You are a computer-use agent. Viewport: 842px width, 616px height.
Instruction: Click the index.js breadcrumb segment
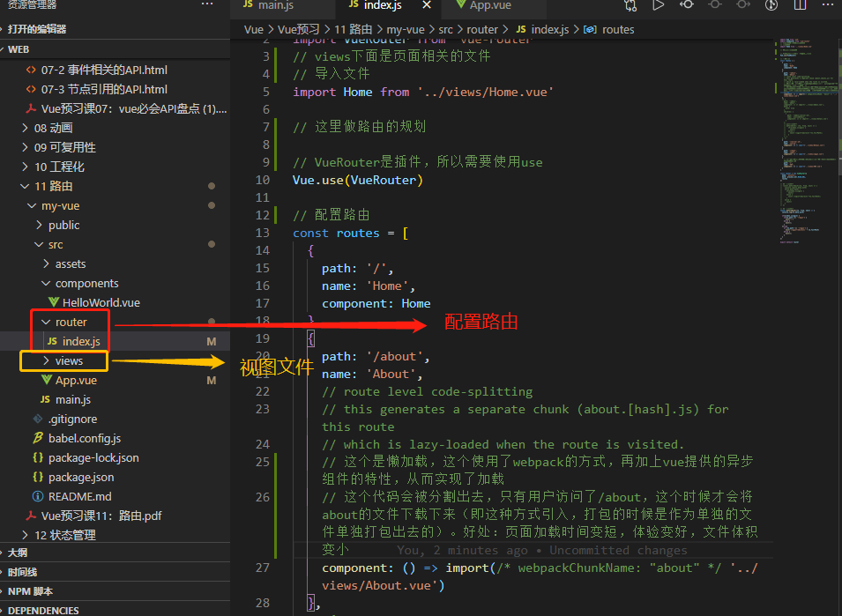pyautogui.click(x=550, y=29)
